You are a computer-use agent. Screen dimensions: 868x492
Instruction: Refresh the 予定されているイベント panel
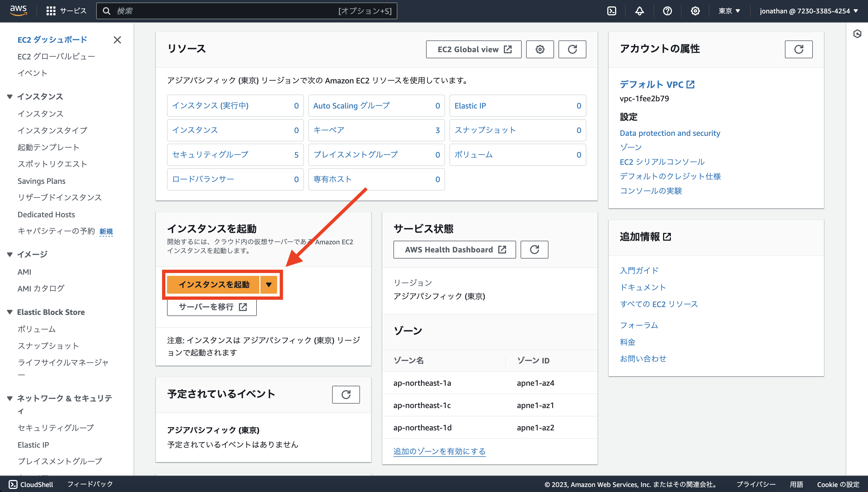tap(346, 394)
